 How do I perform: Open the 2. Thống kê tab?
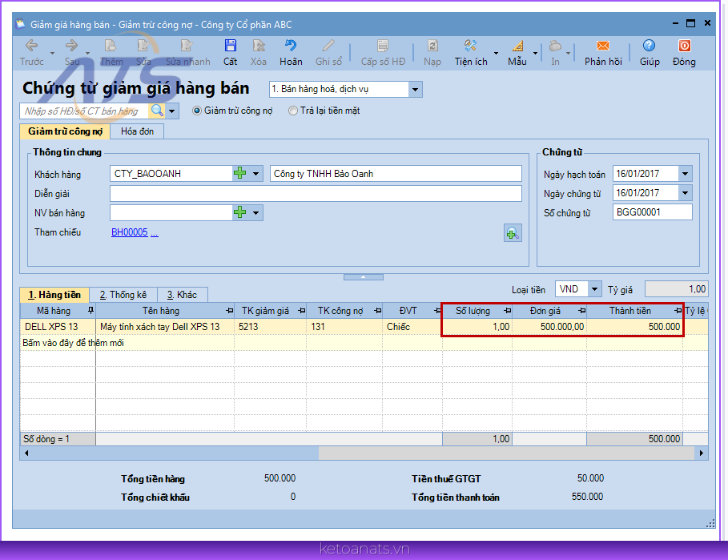click(x=123, y=295)
